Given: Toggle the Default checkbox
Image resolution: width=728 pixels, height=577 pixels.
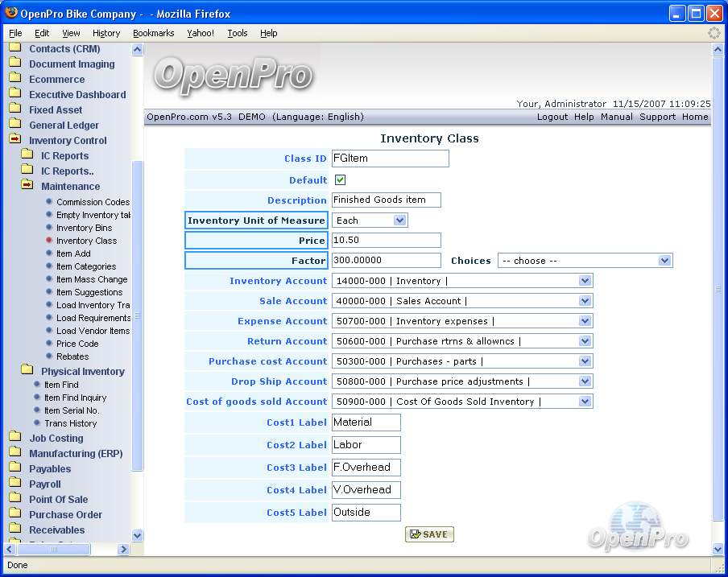Looking at the screenshot, I should click(340, 180).
